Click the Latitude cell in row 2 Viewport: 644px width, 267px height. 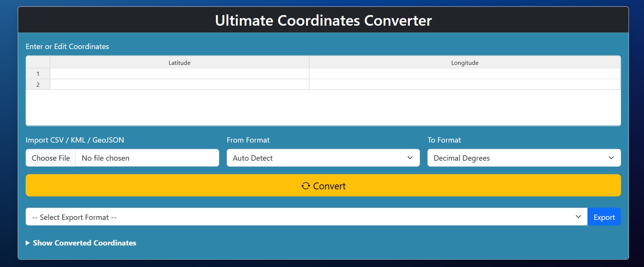[180, 84]
